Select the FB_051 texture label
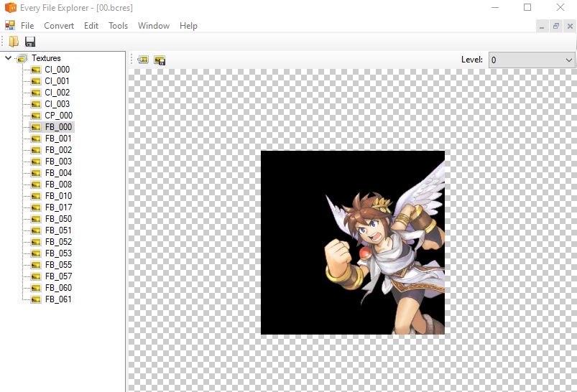This screenshot has height=392, width=577. [58, 230]
